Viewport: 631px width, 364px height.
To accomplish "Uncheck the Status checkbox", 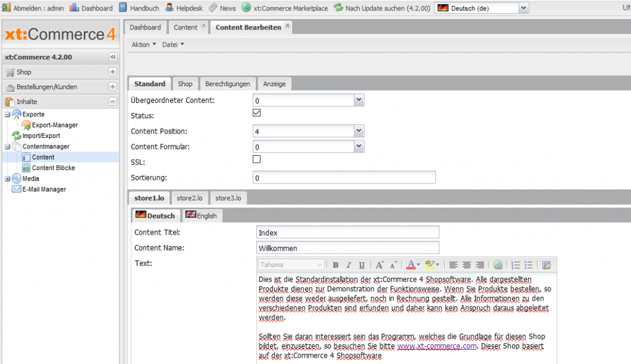I will point(256,113).
